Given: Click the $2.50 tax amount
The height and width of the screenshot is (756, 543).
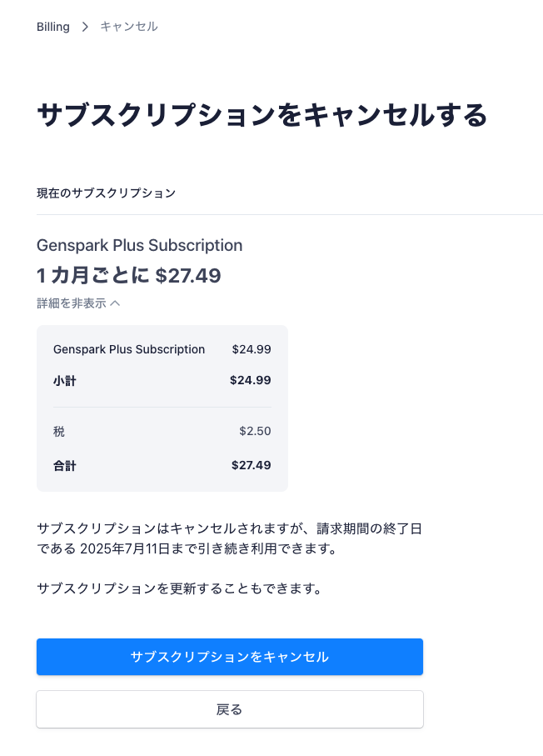Looking at the screenshot, I should tap(255, 432).
